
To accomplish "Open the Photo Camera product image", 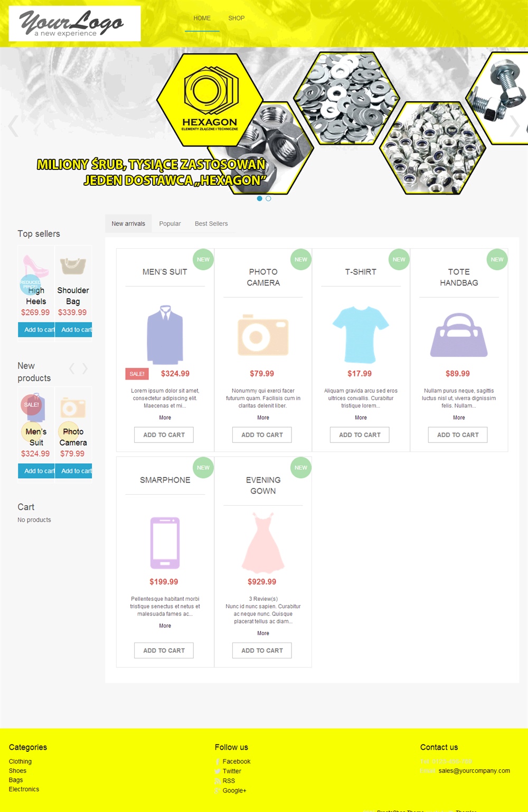I will coord(263,335).
